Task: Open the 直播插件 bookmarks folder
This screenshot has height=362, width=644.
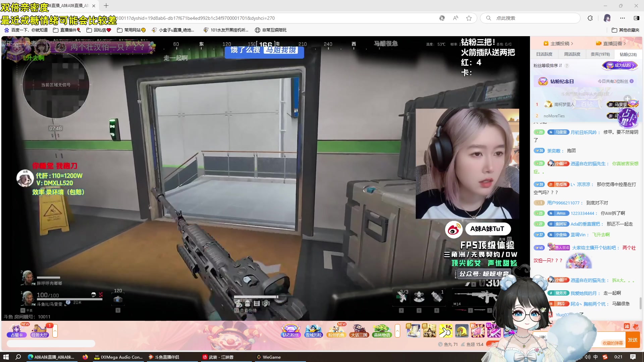Action: pyautogui.click(x=67, y=30)
